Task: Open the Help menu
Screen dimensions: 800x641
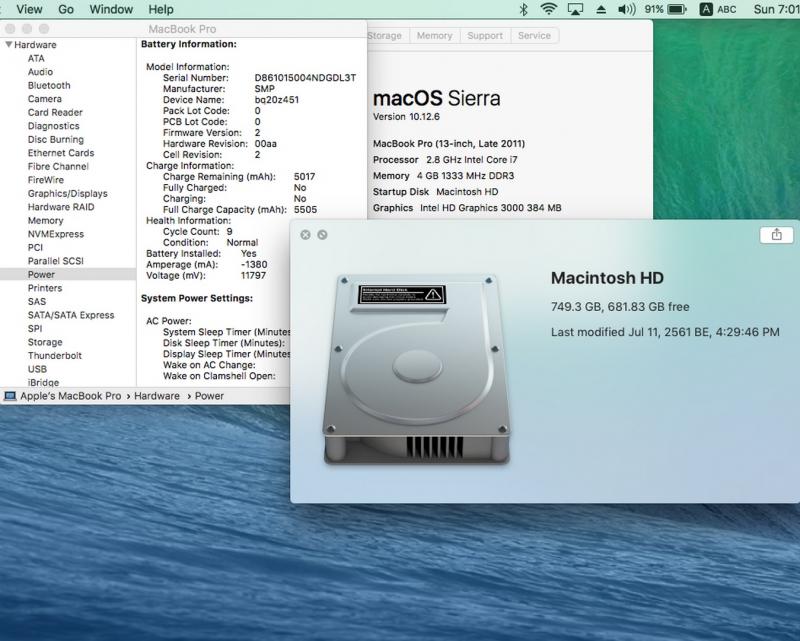Action: point(160,9)
